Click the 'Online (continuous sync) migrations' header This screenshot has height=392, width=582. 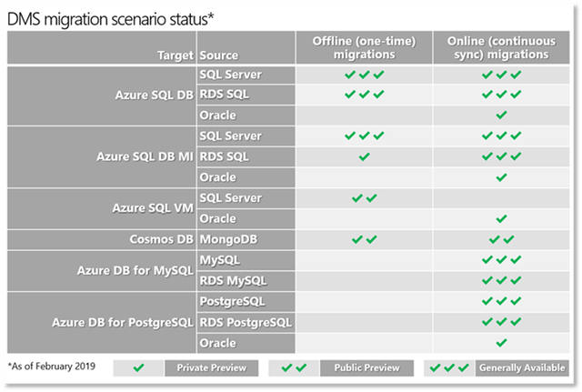pyautogui.click(x=501, y=47)
